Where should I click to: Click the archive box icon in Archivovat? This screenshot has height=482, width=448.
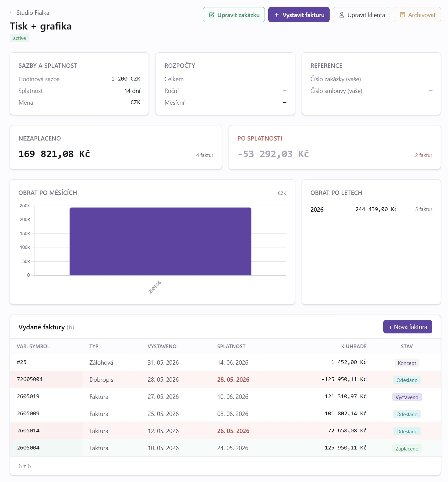(x=402, y=15)
